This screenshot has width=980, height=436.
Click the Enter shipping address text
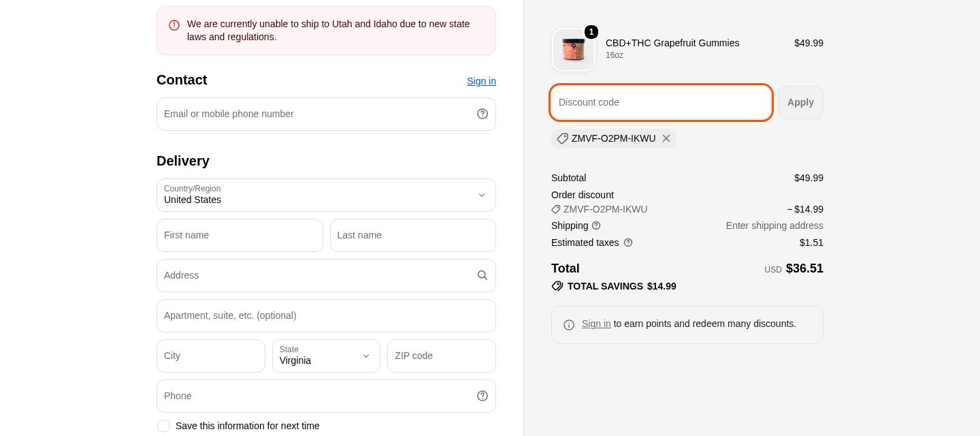tap(774, 225)
